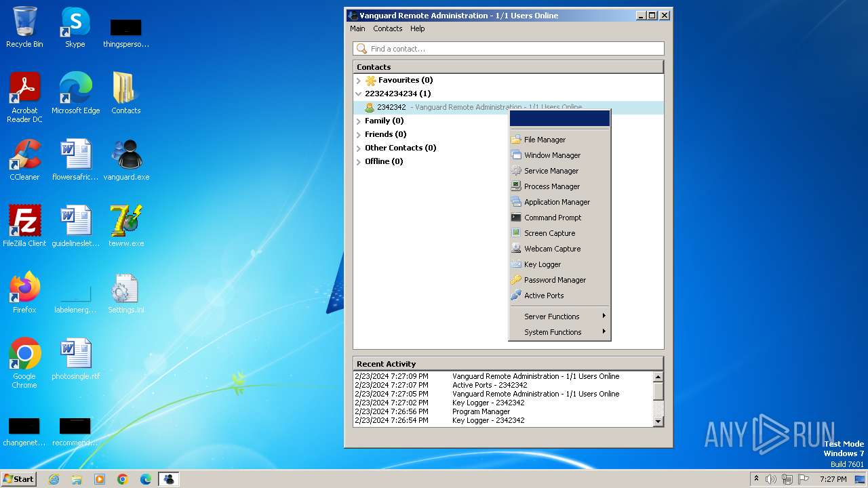Open Microsoft Edge desktop shortcut
This screenshot has width=868, height=488.
pyautogui.click(x=75, y=94)
